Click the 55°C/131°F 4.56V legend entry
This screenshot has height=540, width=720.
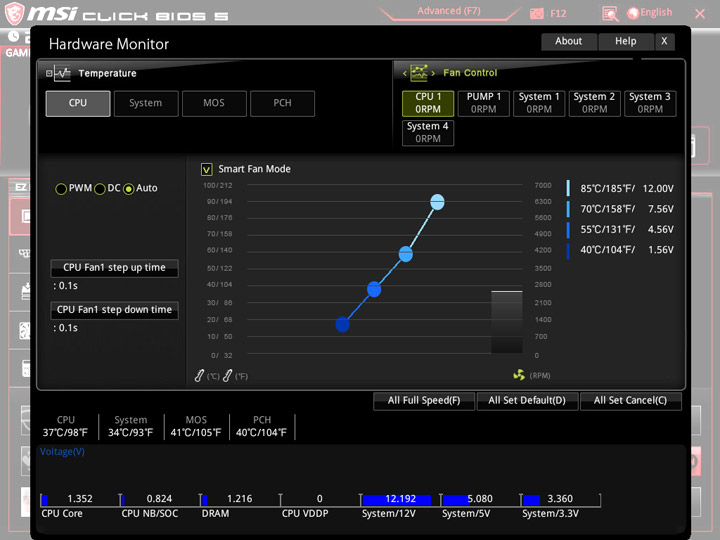pos(621,229)
